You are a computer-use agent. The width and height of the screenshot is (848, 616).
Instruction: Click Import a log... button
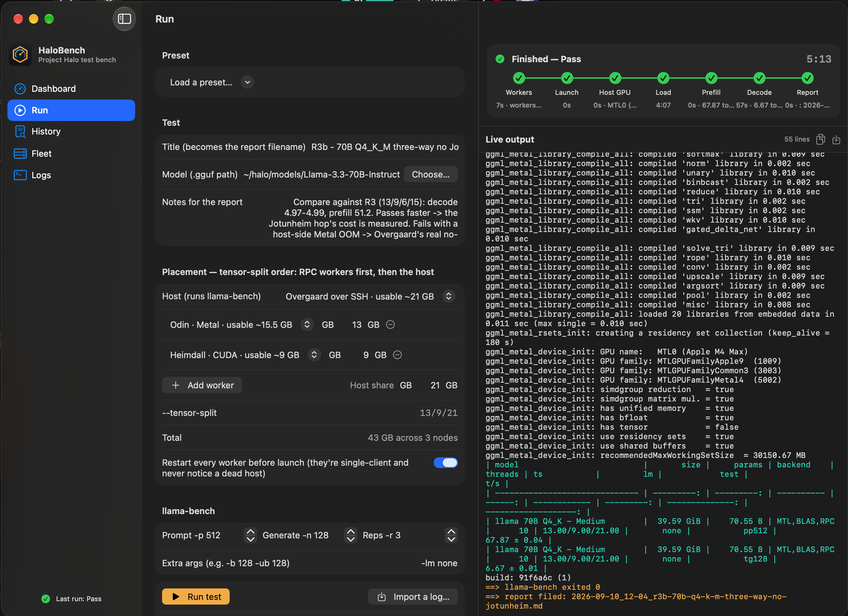pos(413,596)
